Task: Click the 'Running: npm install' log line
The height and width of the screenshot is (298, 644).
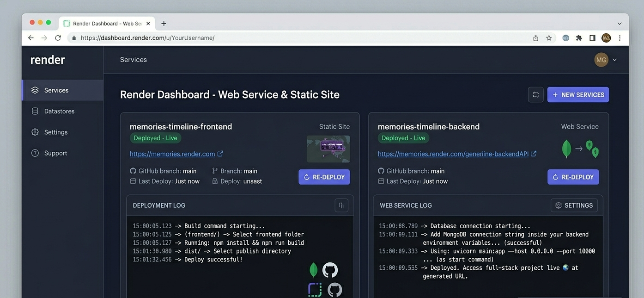Action: click(219, 243)
